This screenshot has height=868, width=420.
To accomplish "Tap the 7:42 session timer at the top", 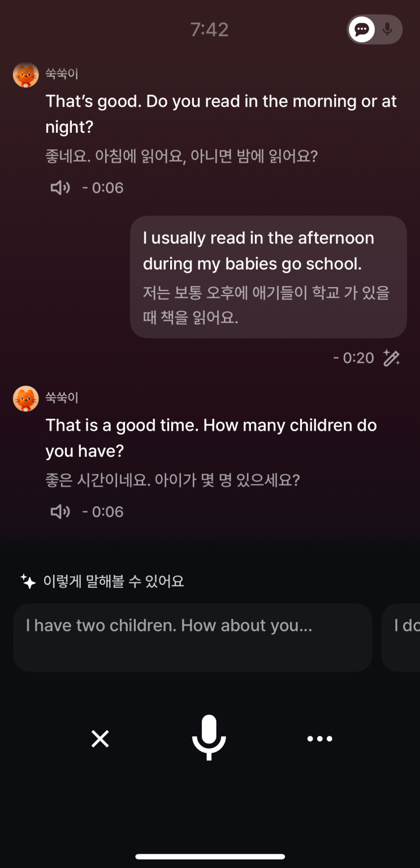I will click(x=209, y=29).
